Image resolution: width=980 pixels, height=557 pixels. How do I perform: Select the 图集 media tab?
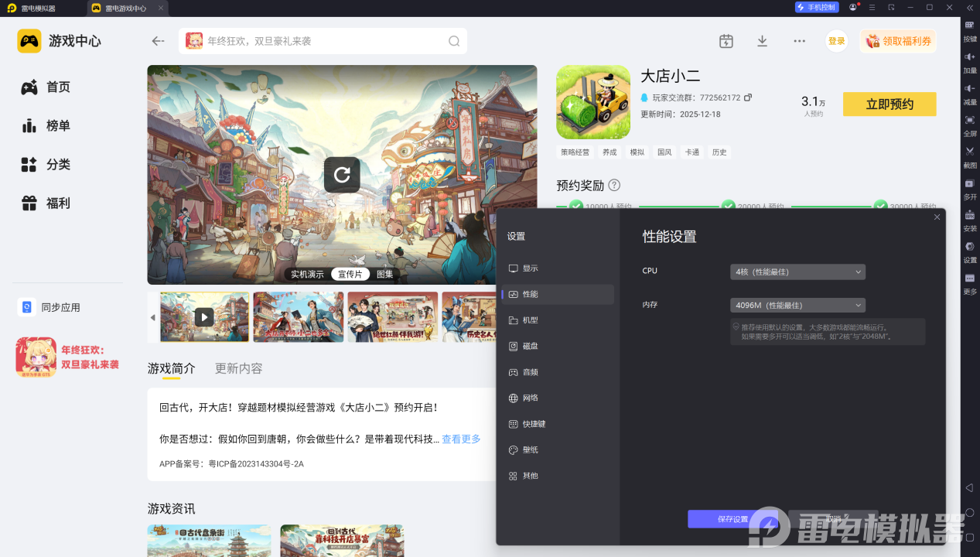[x=385, y=274]
